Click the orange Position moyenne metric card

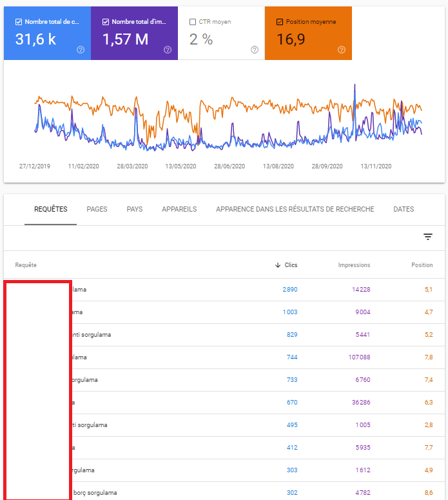(x=308, y=33)
